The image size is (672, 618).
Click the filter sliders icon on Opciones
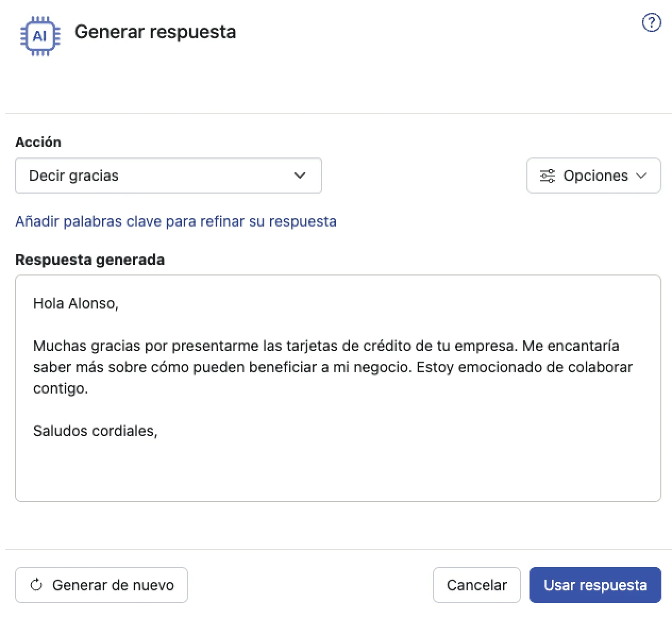(x=547, y=176)
